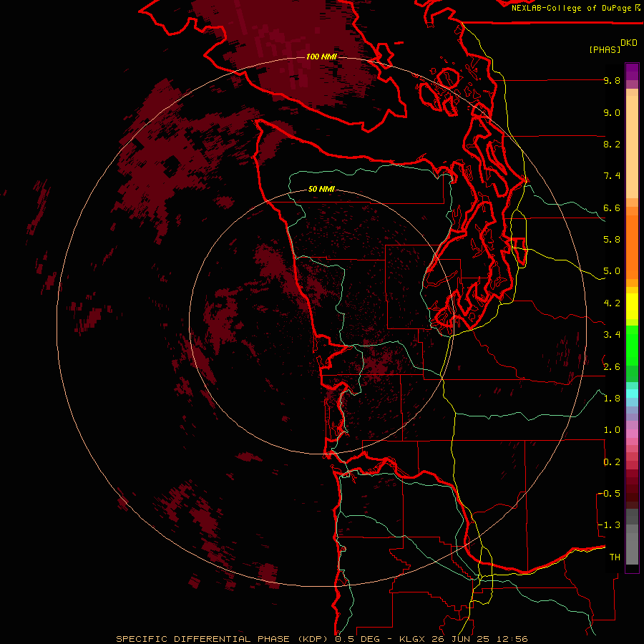Screen dimensions: 644x644
Task: Click the -1.3 value on the legend
Action: coord(609,525)
